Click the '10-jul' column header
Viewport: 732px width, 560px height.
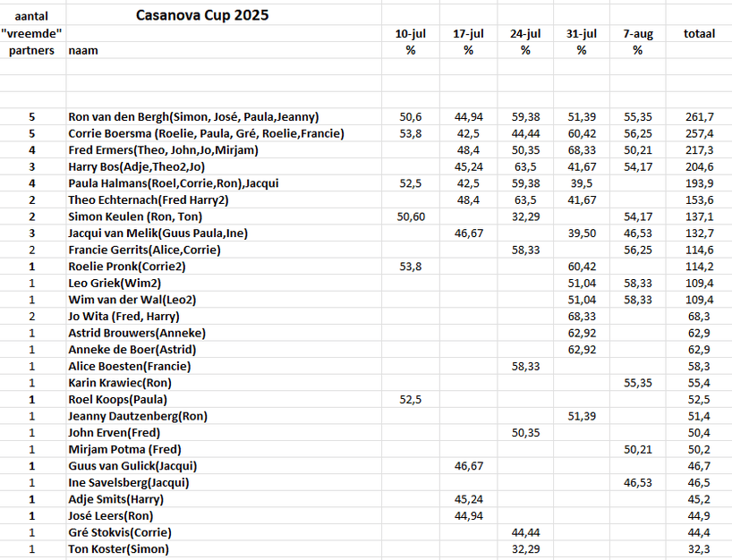411,34
